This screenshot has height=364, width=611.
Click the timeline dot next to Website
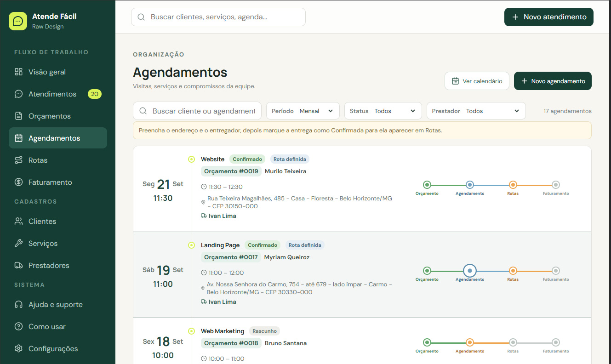(191, 159)
